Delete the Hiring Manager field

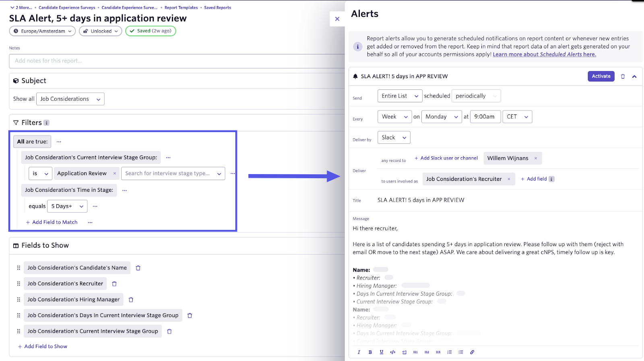131,300
